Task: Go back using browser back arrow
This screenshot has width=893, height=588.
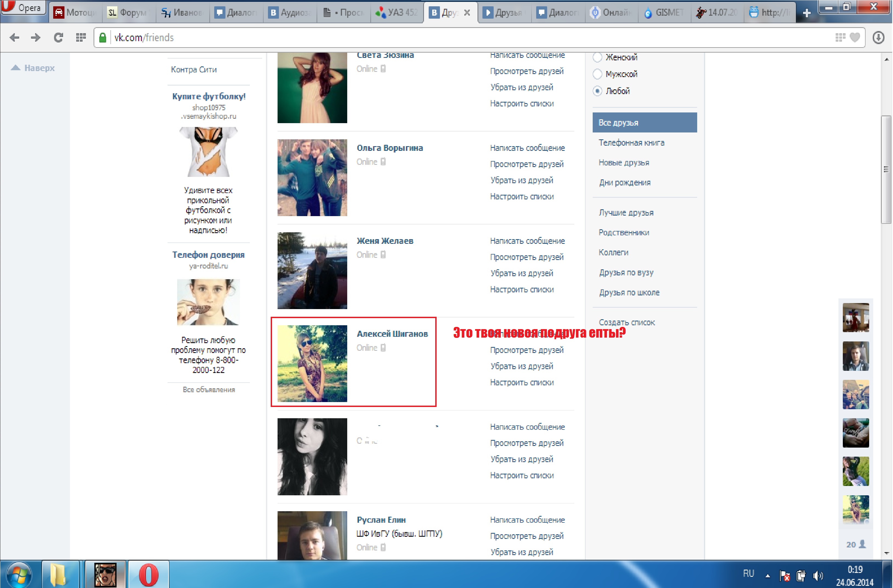Action: (x=14, y=38)
